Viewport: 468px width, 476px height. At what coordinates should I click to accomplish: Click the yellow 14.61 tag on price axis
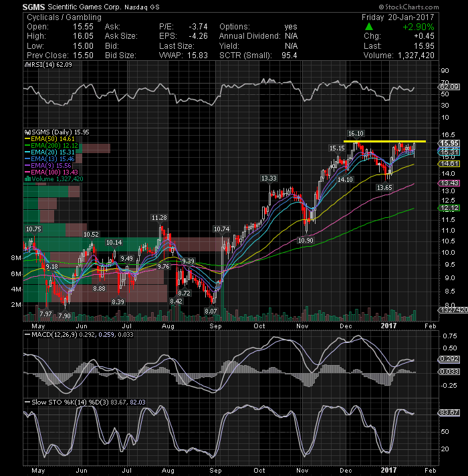[449, 164]
